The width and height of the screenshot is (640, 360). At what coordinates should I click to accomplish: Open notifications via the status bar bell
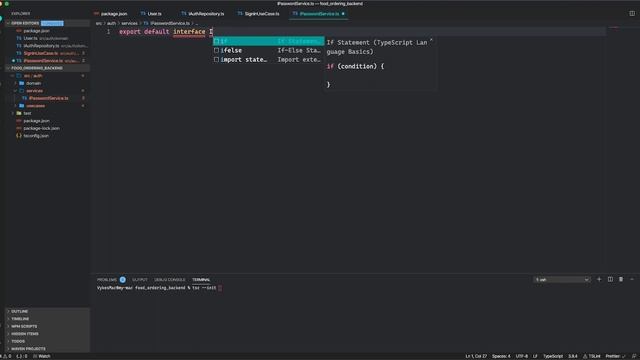(634, 356)
